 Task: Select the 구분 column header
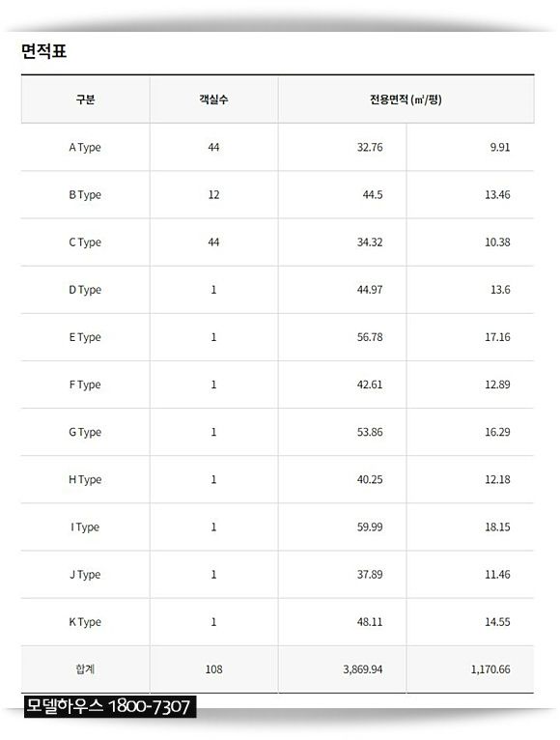pos(85,100)
